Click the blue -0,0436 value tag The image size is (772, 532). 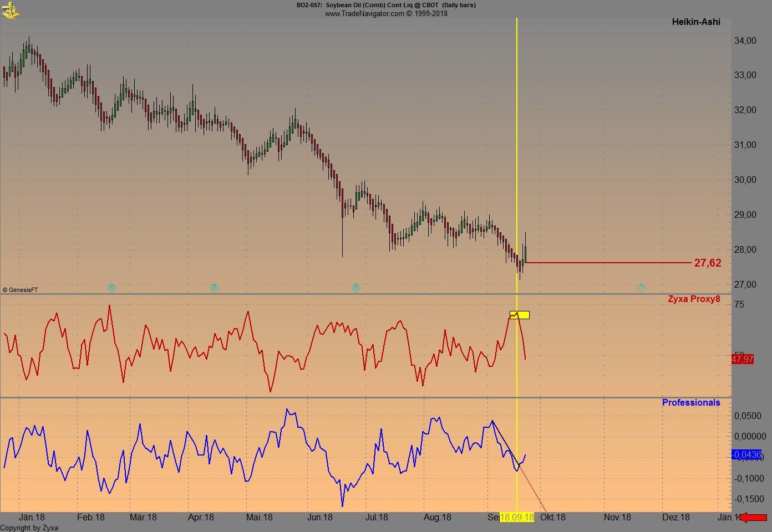(x=746, y=455)
